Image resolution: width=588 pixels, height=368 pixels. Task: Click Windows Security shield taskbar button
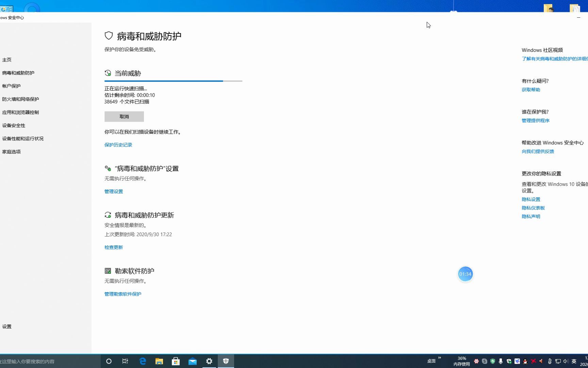point(226,361)
